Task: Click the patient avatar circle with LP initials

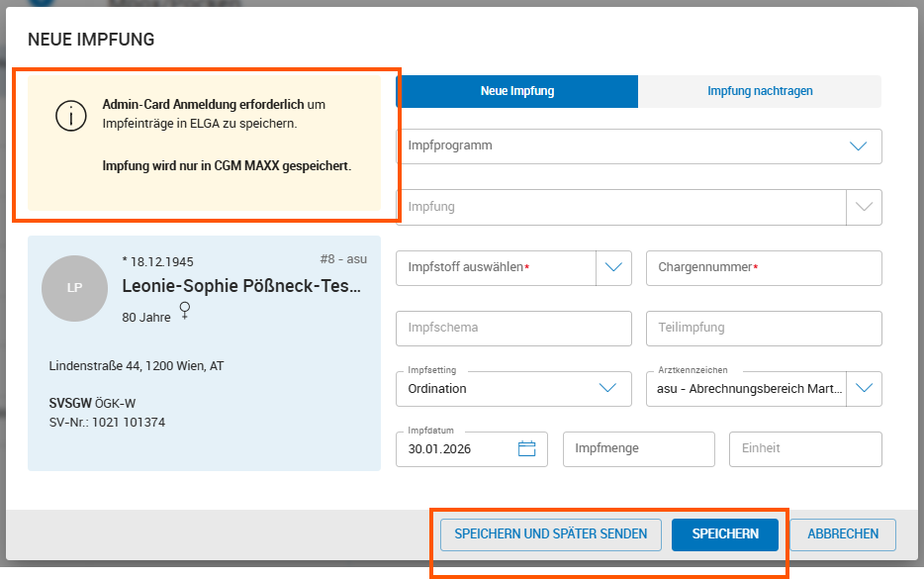Action: click(x=74, y=289)
